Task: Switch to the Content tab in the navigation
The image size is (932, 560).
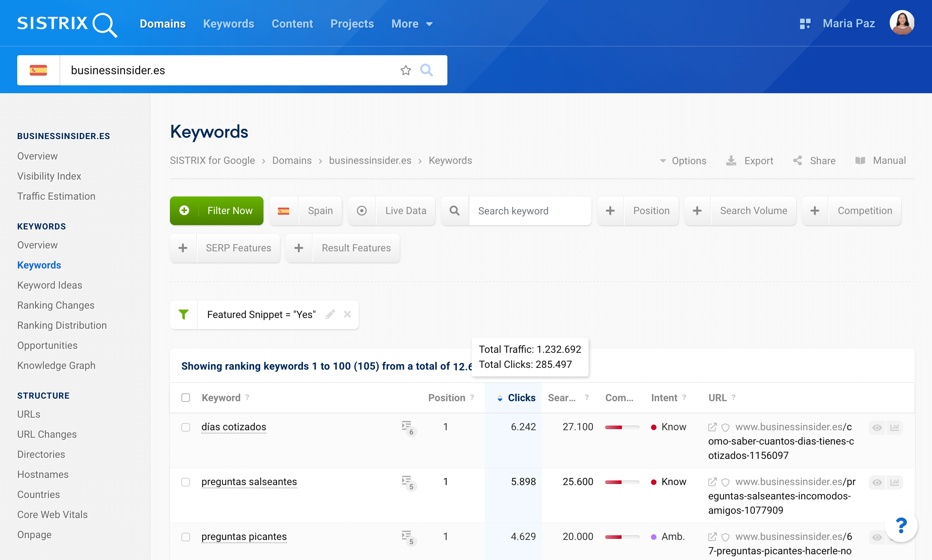Action: click(292, 24)
